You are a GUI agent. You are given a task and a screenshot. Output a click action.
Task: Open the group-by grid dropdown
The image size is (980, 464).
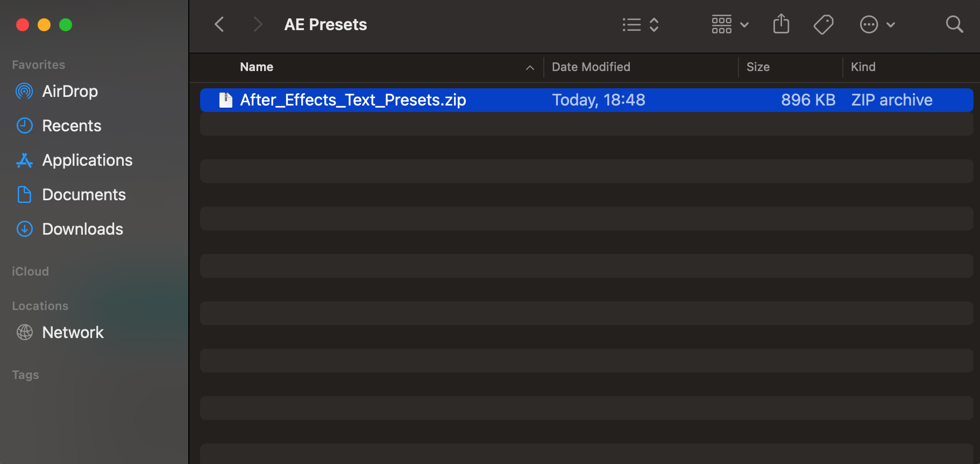730,25
